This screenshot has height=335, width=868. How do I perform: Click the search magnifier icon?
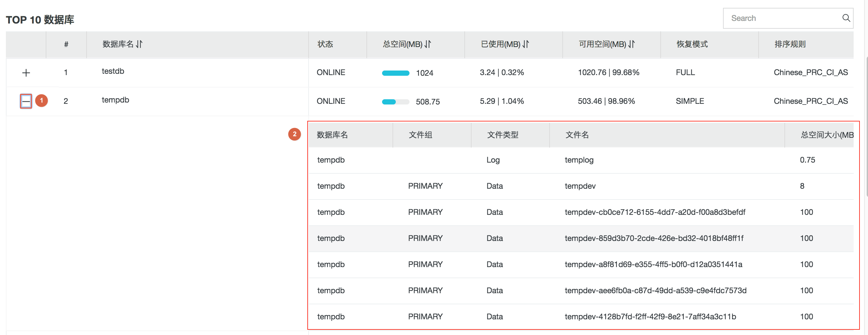[x=846, y=18]
